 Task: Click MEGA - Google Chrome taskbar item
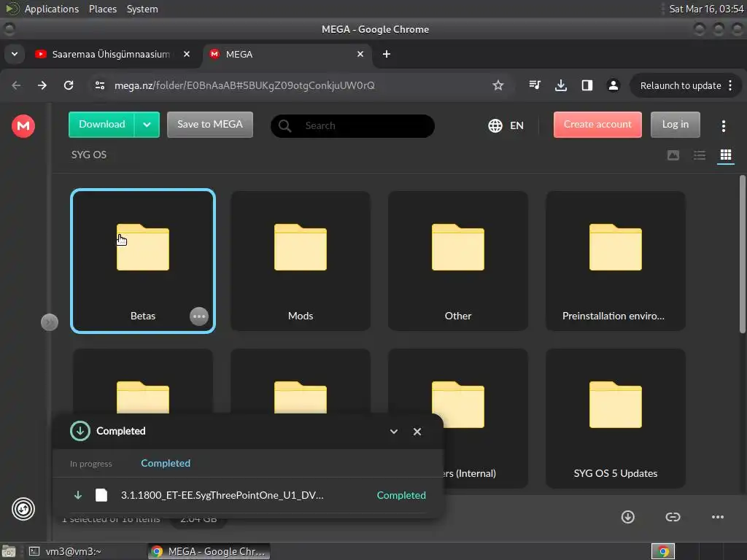pos(209,551)
